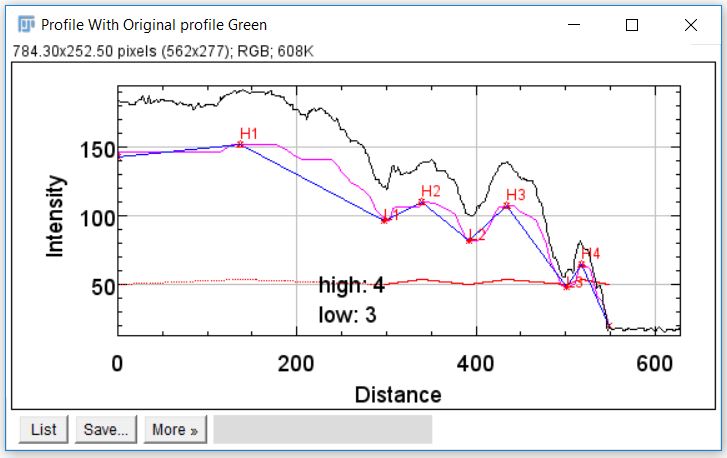Viewport: 727px width, 458px height.
Task: Click the ImageJ window icon in title bar
Action: point(26,24)
